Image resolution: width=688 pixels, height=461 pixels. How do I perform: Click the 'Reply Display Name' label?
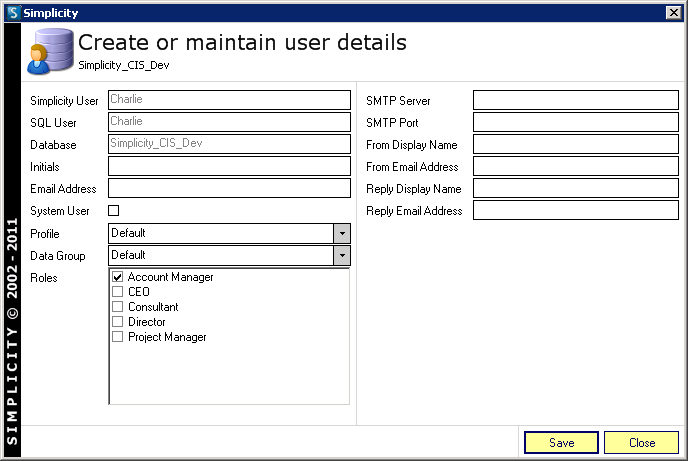point(414,189)
